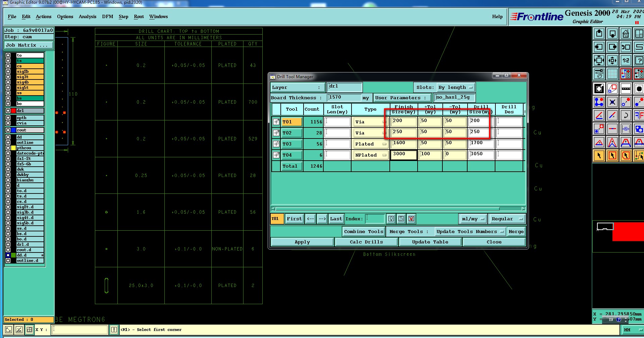This screenshot has width=644, height=338.
Task: Toggle checkbox for layer outline
Action: click(8, 143)
